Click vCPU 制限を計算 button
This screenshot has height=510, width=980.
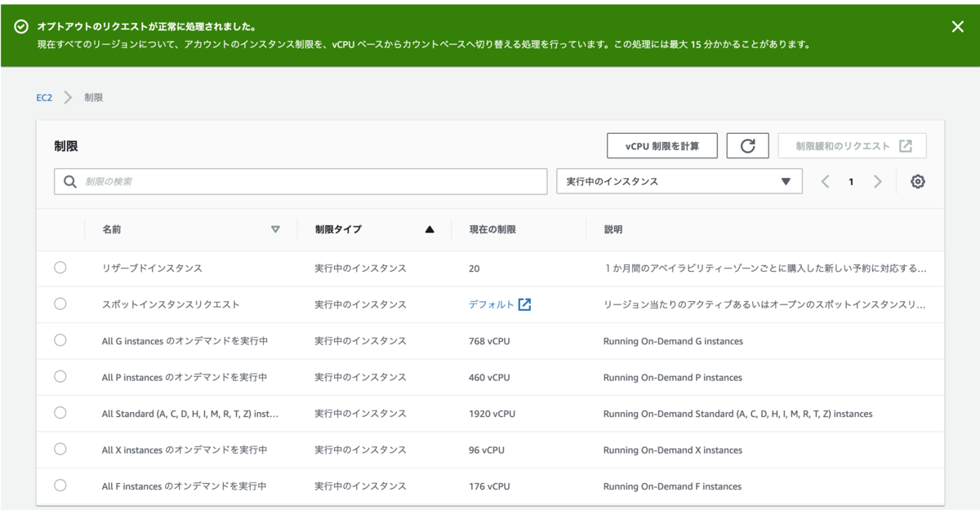[662, 146]
